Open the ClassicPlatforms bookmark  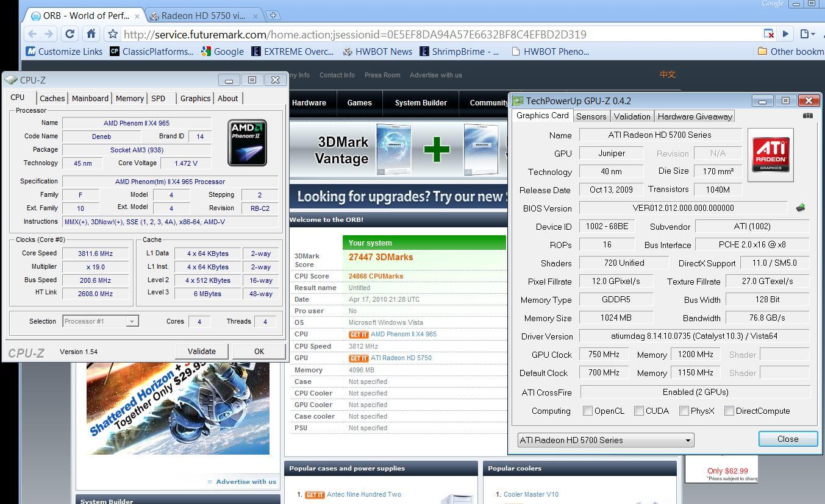click(151, 52)
